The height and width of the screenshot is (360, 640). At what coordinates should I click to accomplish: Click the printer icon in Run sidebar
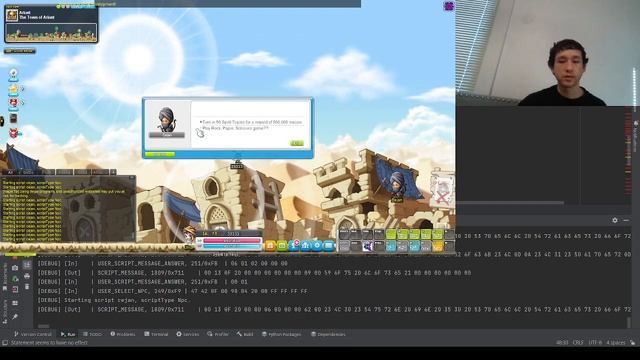27,276
